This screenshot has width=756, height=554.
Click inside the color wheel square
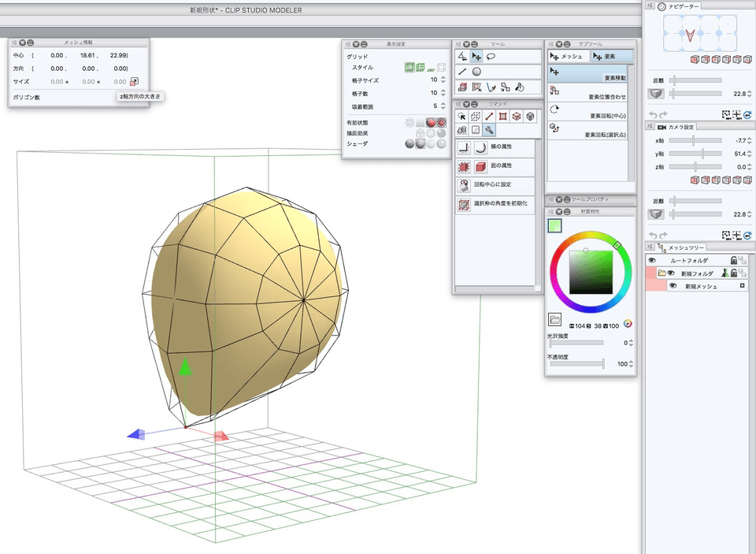(x=591, y=272)
